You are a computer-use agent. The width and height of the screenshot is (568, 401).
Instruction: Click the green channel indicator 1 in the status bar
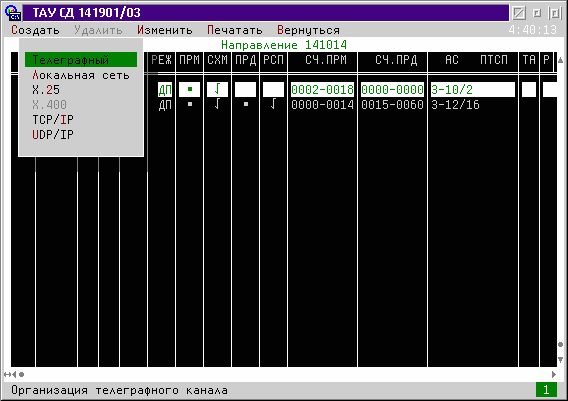(546, 390)
